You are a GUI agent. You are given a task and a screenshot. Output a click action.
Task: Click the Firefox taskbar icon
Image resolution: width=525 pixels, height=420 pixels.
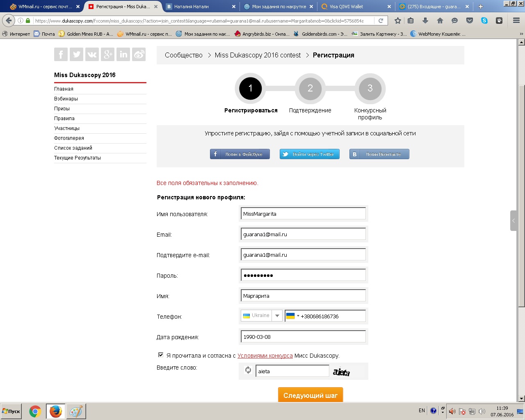55,411
